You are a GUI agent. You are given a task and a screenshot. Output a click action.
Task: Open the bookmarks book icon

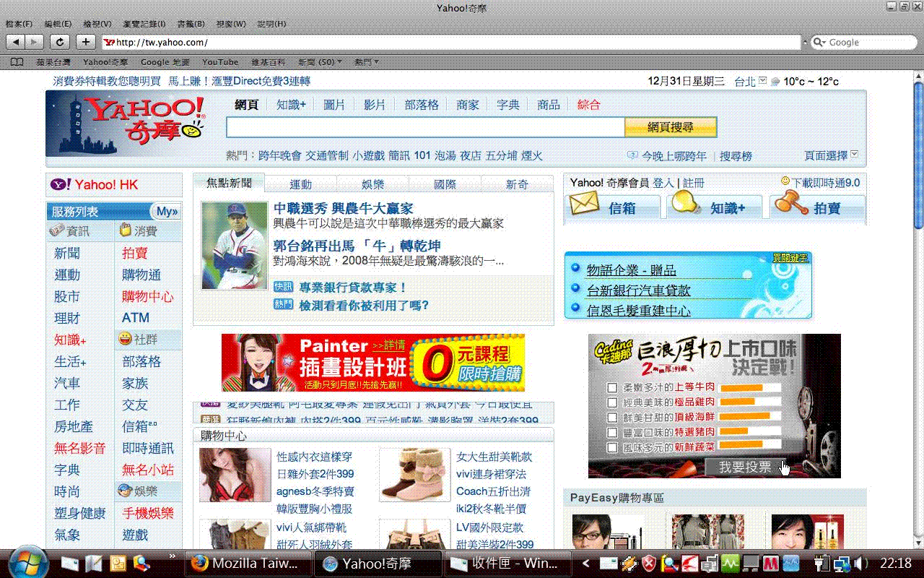pos(17,62)
